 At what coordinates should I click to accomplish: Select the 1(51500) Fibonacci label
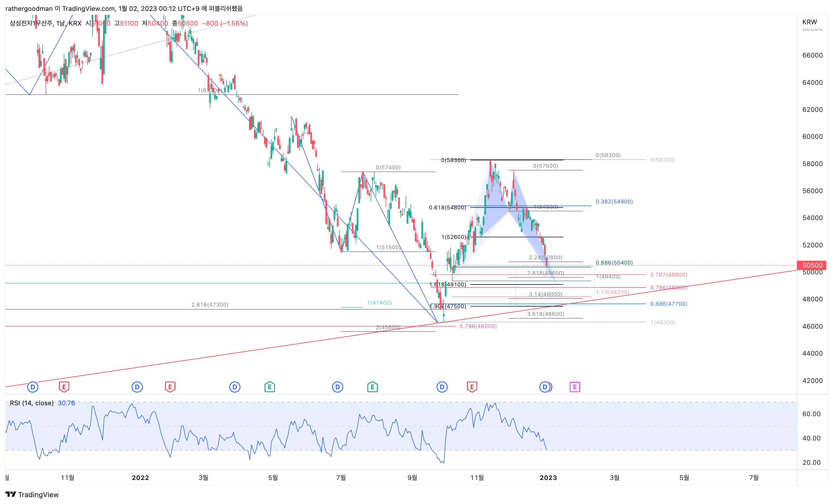point(388,247)
